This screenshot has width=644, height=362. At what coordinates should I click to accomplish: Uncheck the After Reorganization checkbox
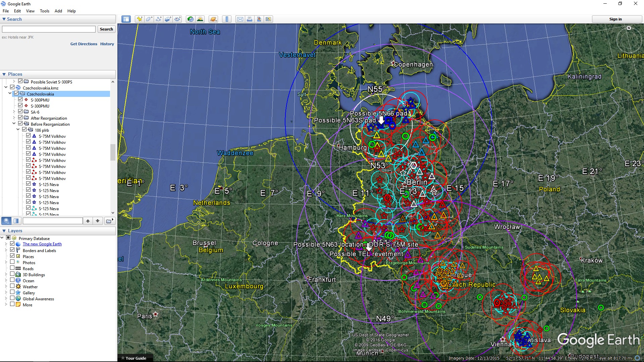pos(20,118)
